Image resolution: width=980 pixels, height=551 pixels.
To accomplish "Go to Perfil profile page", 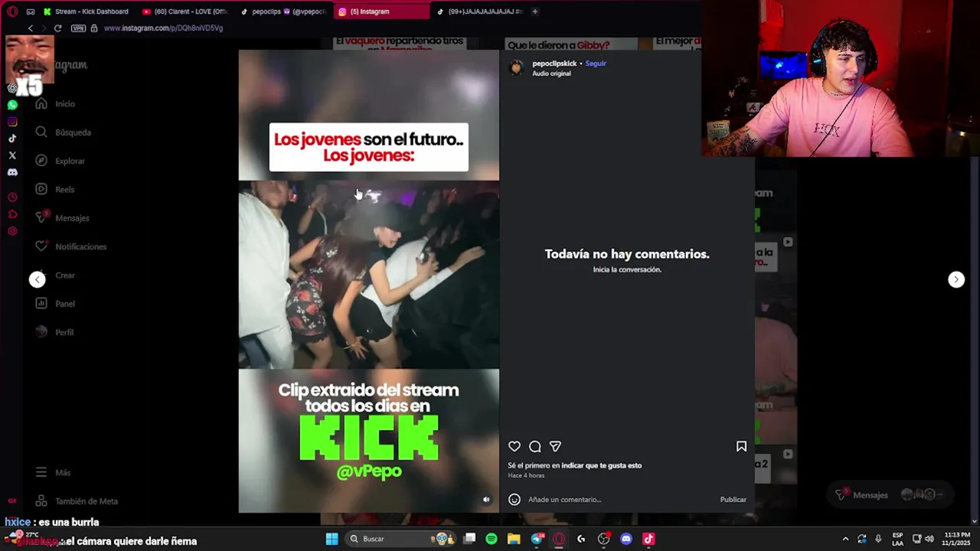I will coord(54,332).
